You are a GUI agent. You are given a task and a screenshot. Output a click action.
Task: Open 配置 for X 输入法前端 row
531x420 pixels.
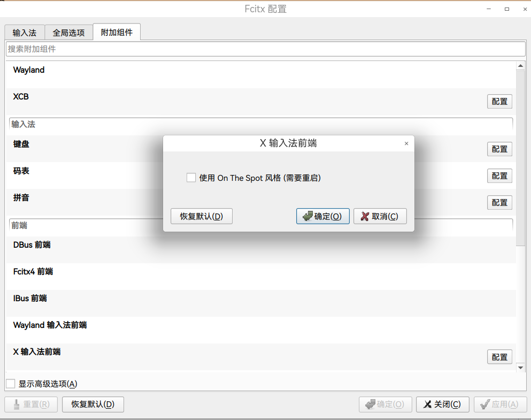499,357
